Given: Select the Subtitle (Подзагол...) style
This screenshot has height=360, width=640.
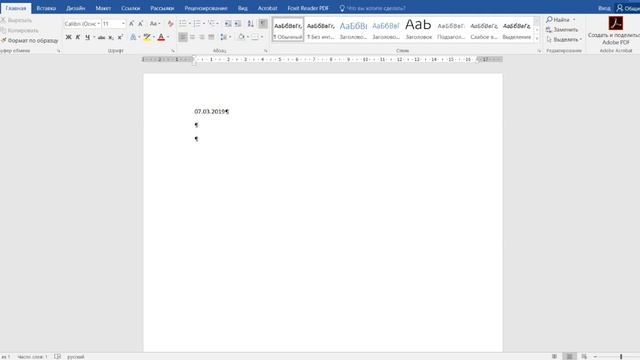Looking at the screenshot, I should (x=451, y=29).
